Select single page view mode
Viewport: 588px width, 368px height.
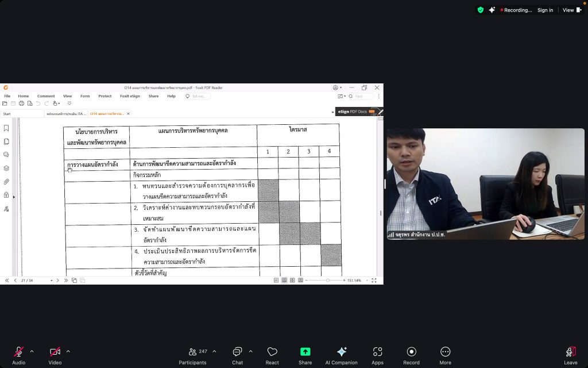point(276,281)
